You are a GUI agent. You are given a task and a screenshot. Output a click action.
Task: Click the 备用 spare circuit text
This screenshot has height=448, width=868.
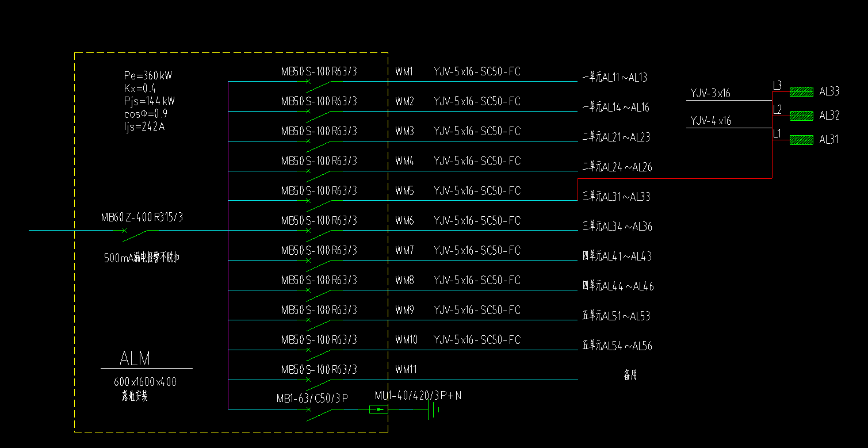click(630, 376)
